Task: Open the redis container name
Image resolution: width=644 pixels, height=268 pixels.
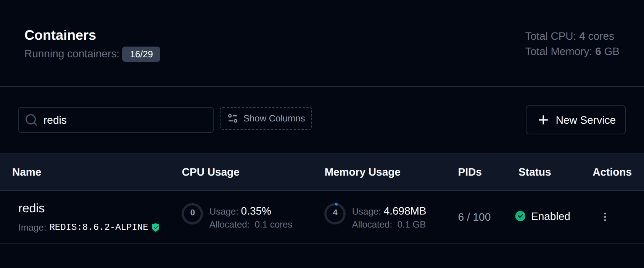Action: coord(31,208)
